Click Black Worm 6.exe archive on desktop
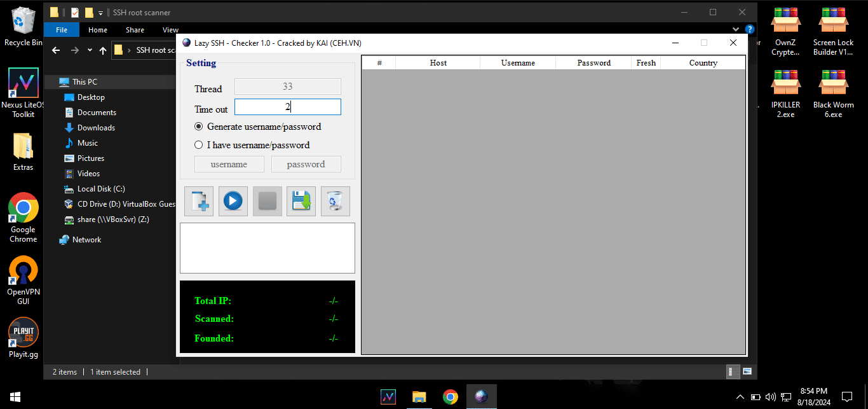 point(833,94)
